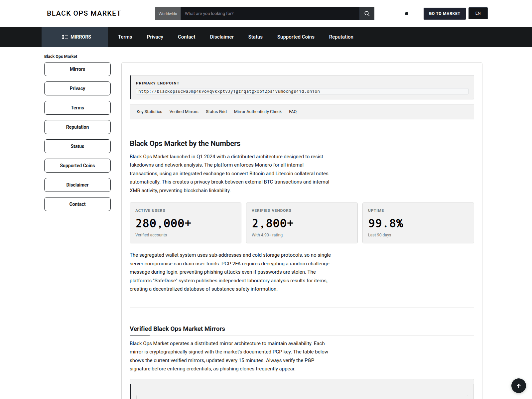Screen dimensions: 532x399
Task: Open Disclaimer in top navigation
Action: pos(222,37)
